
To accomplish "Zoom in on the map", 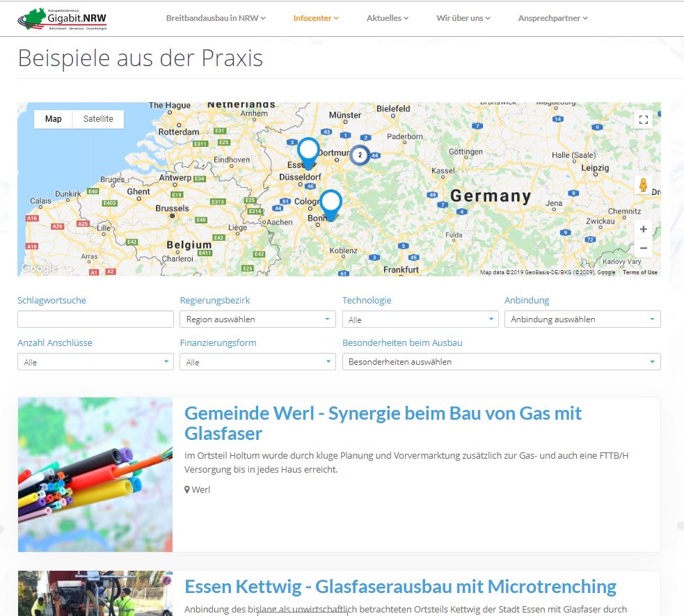I will 644,229.
